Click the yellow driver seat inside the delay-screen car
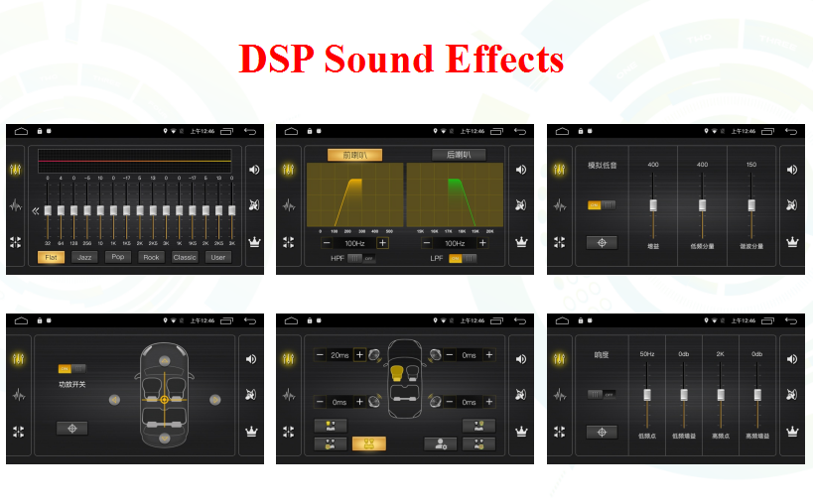813x504 pixels. click(397, 373)
